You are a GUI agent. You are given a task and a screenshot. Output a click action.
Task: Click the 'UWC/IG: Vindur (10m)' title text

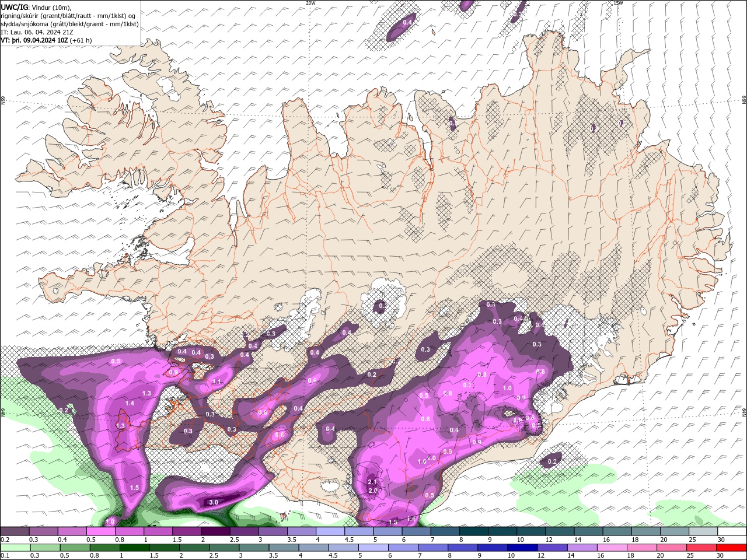(36, 7)
